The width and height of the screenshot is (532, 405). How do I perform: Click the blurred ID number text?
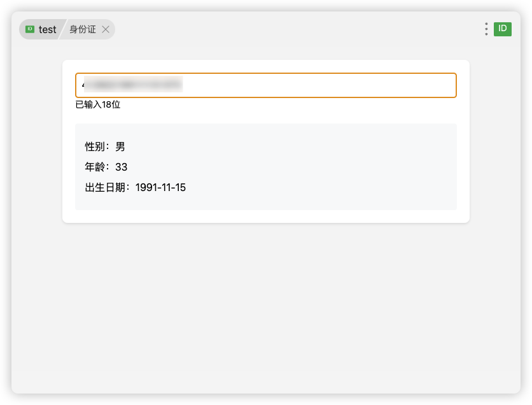tap(133, 84)
